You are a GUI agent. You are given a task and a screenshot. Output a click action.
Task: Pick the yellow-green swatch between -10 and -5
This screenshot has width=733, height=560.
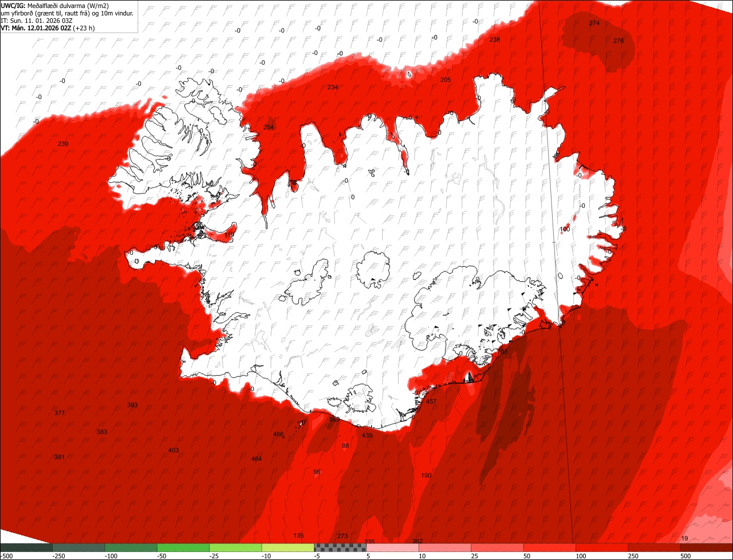click(288, 547)
